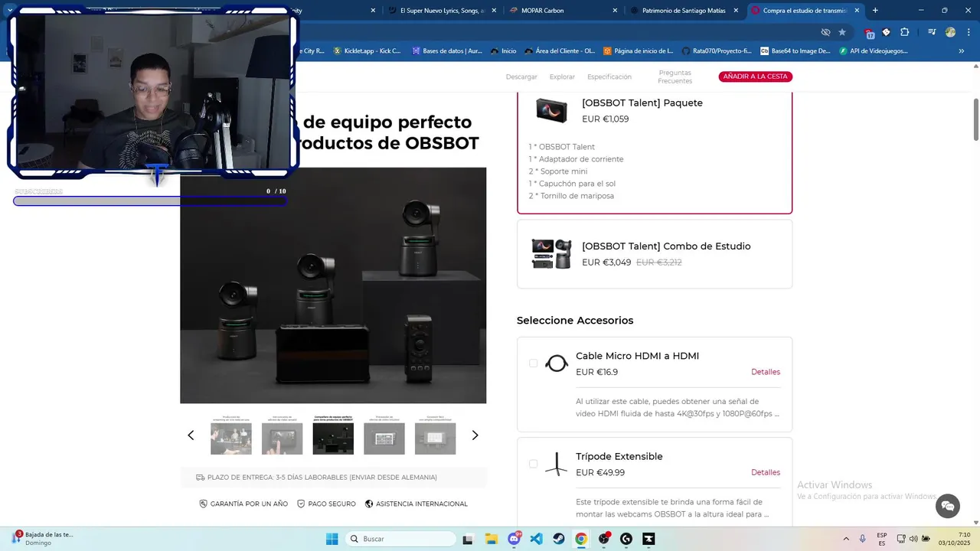The height and width of the screenshot is (551, 980).
Task: Click the page vertical scrollbar thumb
Action: click(976, 119)
